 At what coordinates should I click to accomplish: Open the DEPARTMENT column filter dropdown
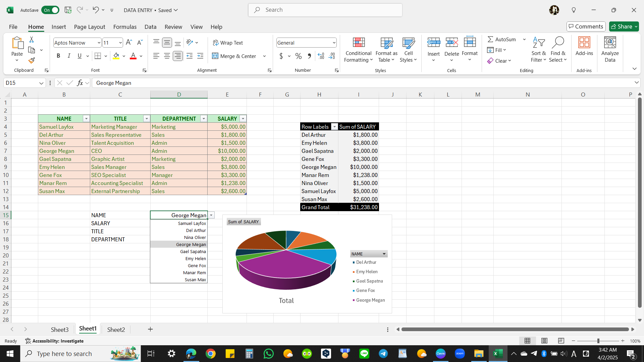tap(204, 119)
